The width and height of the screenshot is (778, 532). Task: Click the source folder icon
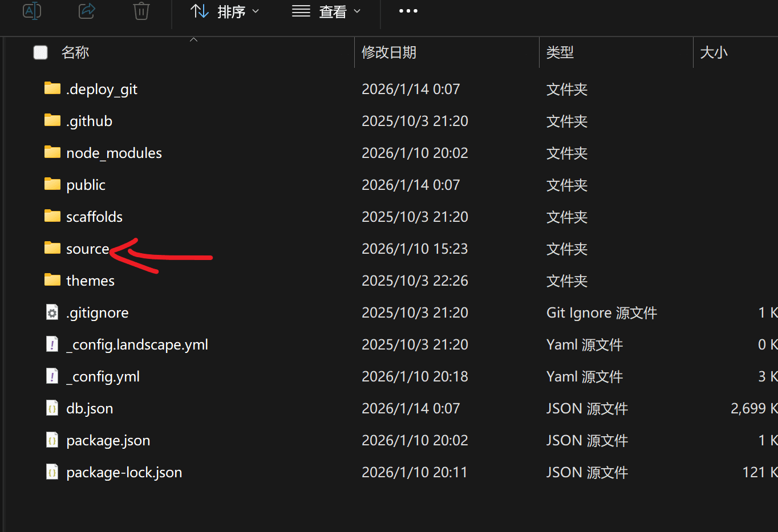tap(52, 248)
